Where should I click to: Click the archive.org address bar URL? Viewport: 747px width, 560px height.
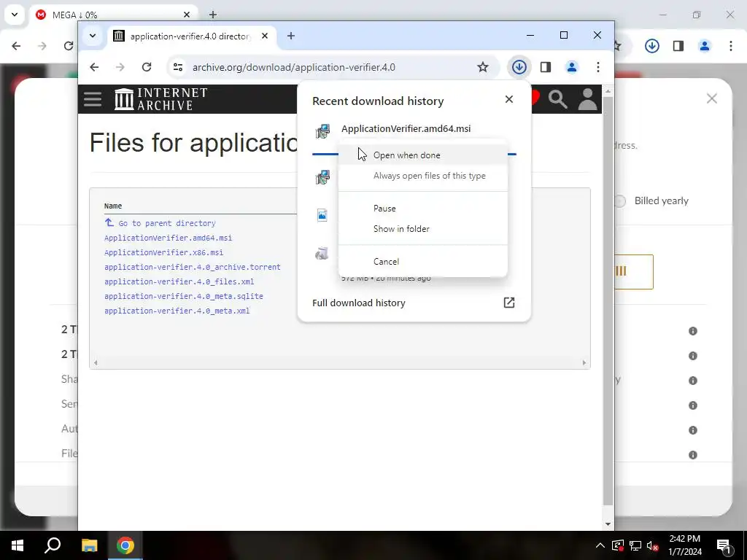tap(294, 67)
